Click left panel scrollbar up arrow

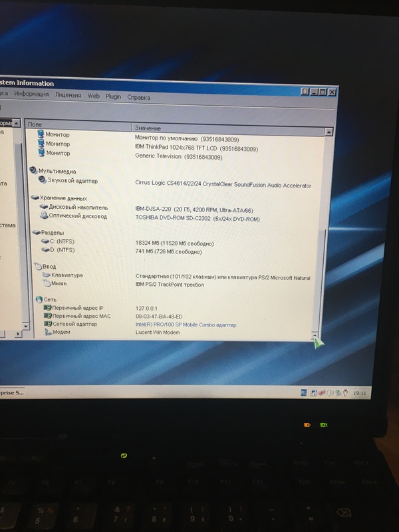[16, 123]
